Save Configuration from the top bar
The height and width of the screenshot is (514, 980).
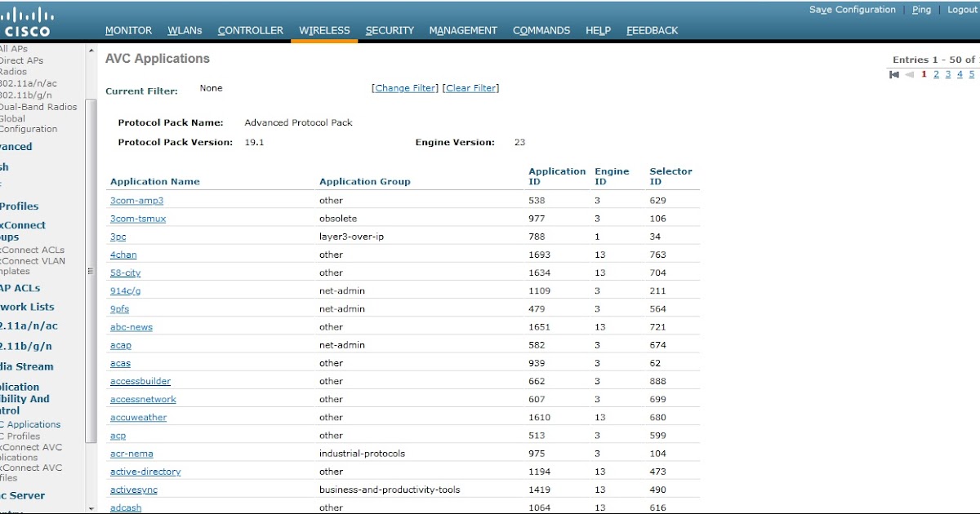(852, 9)
